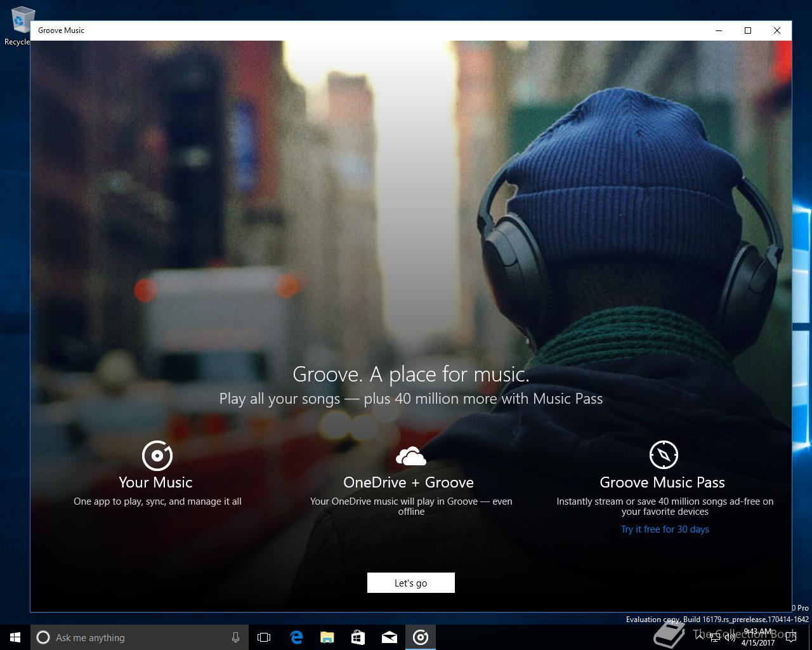Image resolution: width=812 pixels, height=650 pixels.
Task: Click the Your Music heading
Action: (155, 482)
